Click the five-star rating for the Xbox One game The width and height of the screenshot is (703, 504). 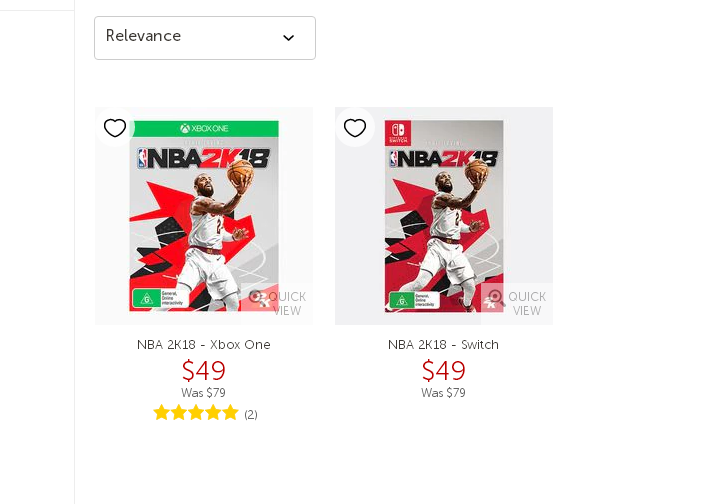(195, 413)
